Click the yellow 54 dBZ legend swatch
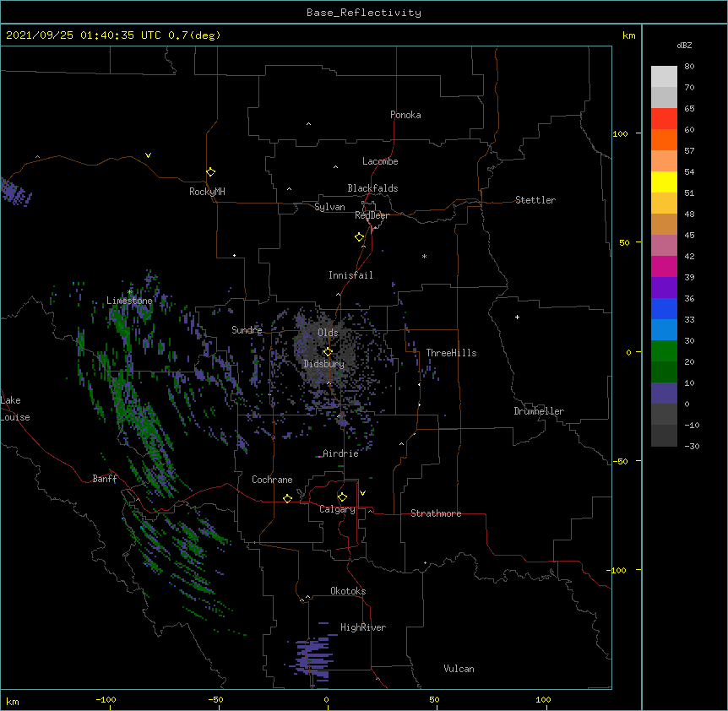The width and height of the screenshot is (728, 711). [x=664, y=182]
